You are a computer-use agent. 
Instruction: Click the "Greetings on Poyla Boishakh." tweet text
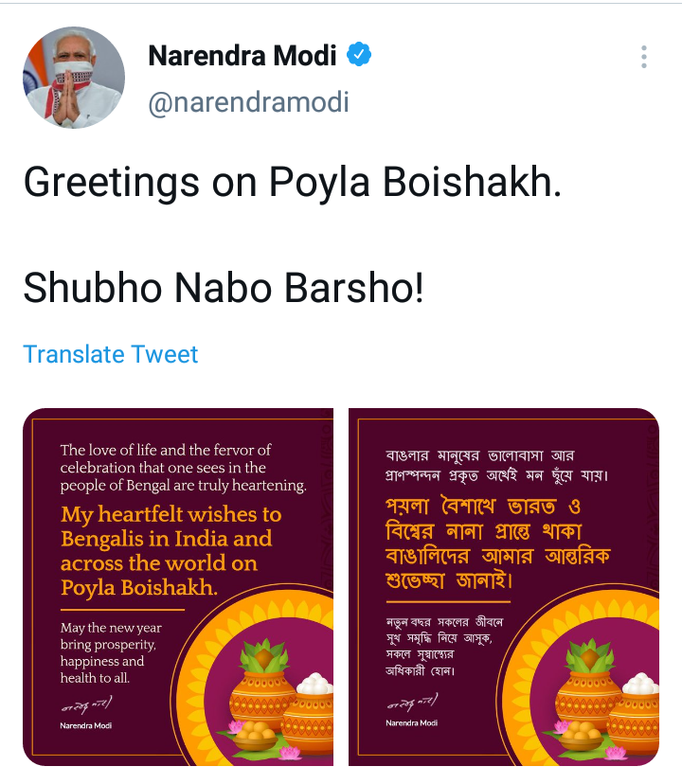(x=292, y=182)
